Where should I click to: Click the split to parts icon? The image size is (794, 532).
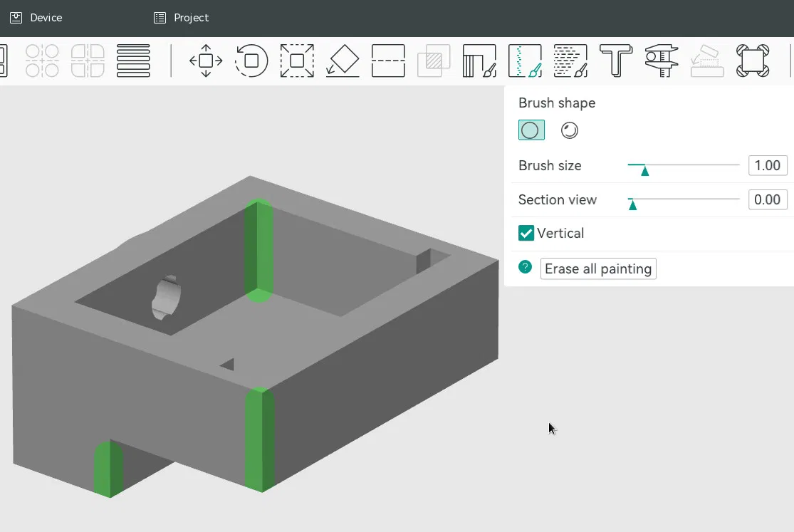pyautogui.click(x=88, y=61)
